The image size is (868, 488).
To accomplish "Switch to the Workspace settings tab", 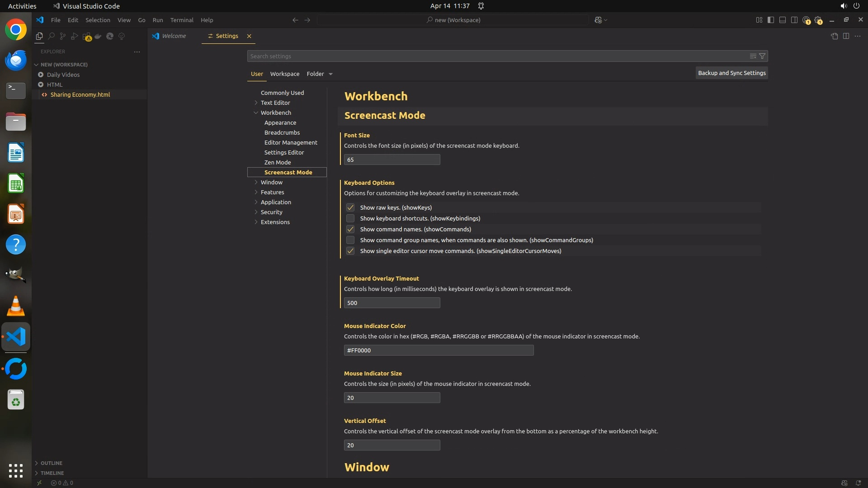I will click(284, 74).
